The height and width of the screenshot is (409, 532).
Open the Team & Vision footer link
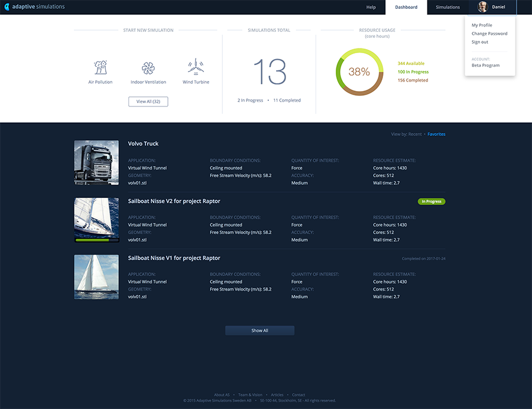click(250, 395)
